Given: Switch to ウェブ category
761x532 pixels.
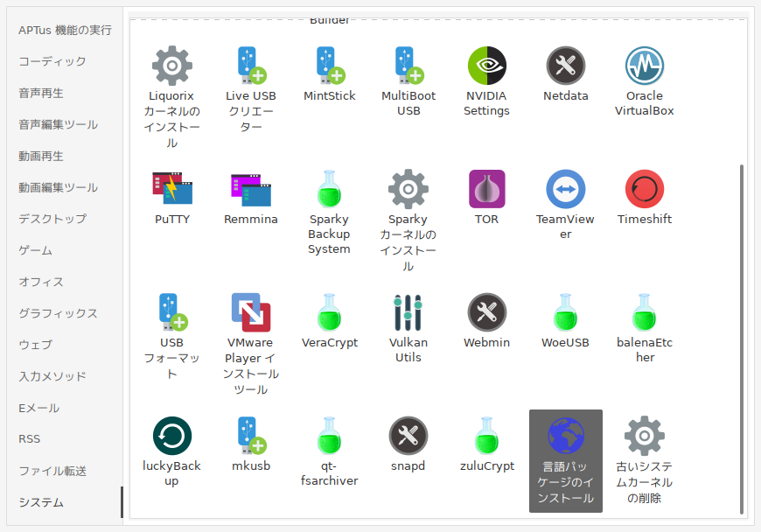Looking at the screenshot, I should tap(36, 345).
